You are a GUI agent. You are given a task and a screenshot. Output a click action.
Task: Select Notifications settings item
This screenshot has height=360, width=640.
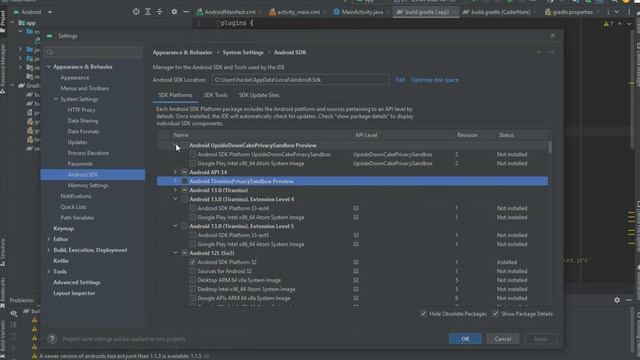(76, 196)
